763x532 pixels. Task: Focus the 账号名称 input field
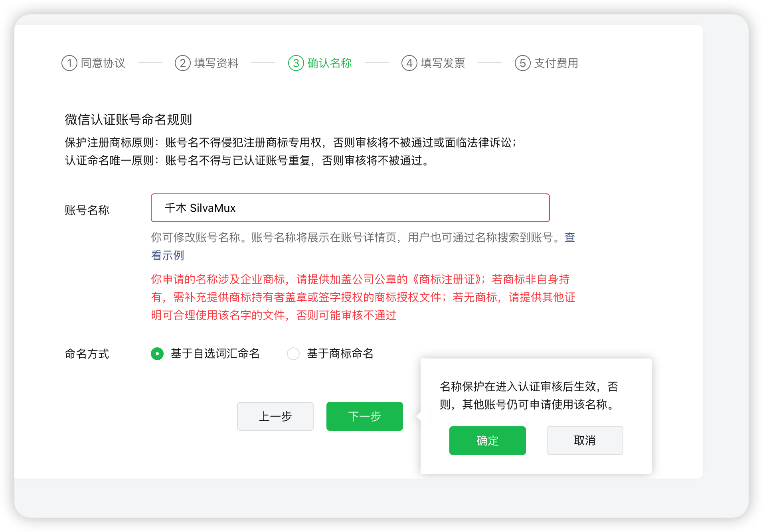click(350, 208)
